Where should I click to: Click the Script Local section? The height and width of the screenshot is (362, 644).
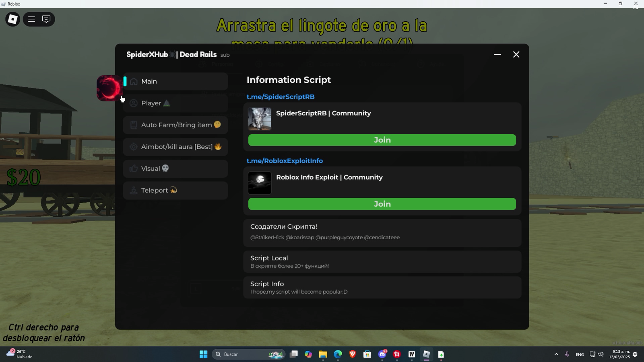(382, 261)
